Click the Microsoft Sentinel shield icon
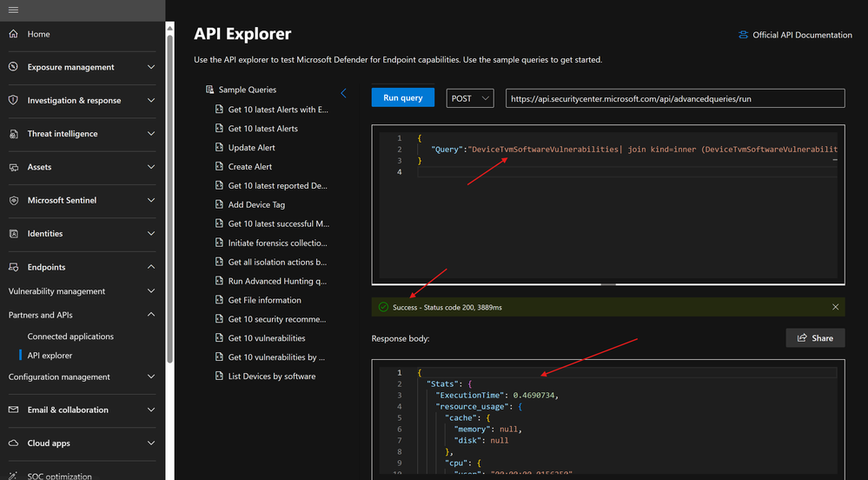 tap(13, 200)
